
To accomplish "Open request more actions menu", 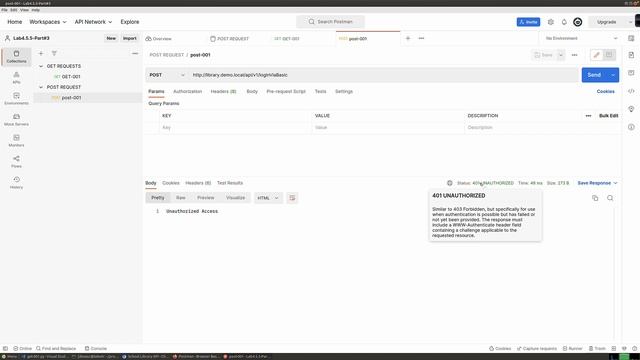I will pos(575,55).
